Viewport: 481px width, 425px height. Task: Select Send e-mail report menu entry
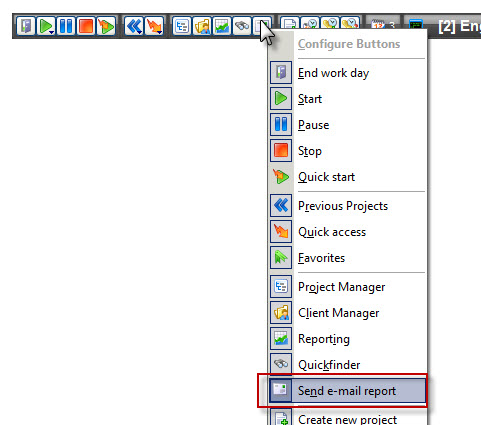click(347, 390)
